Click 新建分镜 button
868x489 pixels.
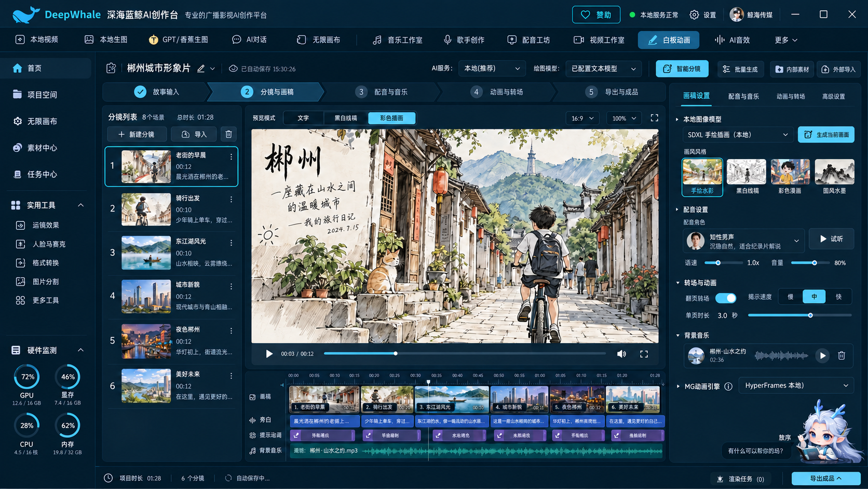pos(137,134)
